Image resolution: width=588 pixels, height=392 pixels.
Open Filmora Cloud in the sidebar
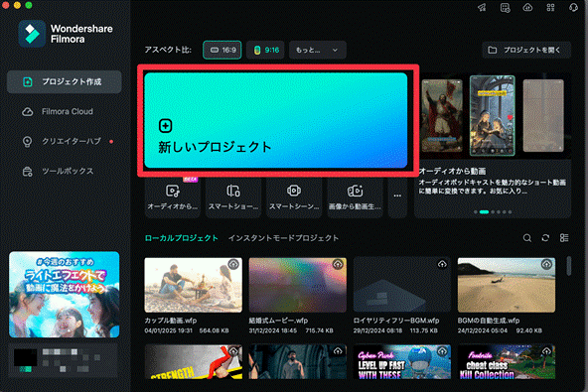pyautogui.click(x=65, y=112)
